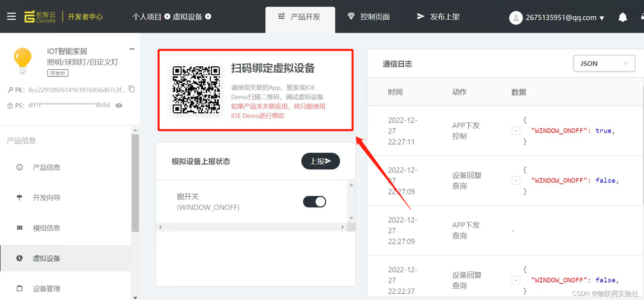Open the hamburger menu
The width and height of the screenshot is (644, 300).
click(11, 17)
